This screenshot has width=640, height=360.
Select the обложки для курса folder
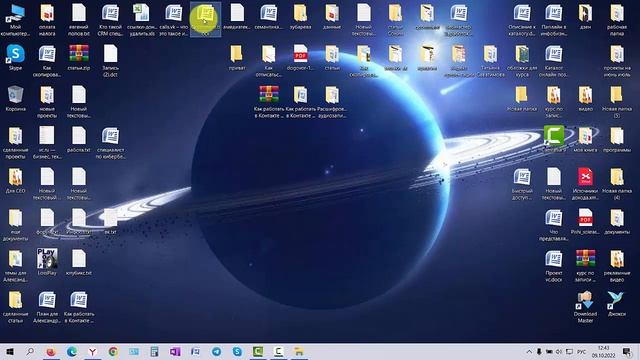tap(522, 60)
